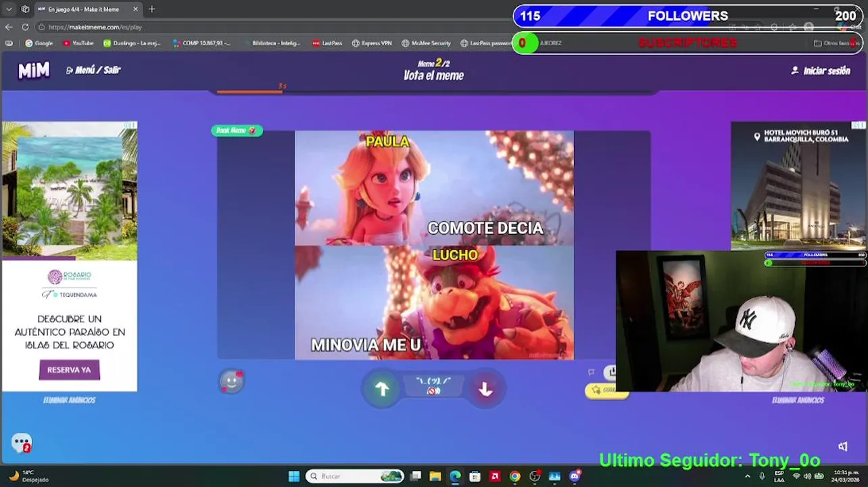
Task: Open the clock showing 10:31 p.m.
Action: [x=847, y=476]
